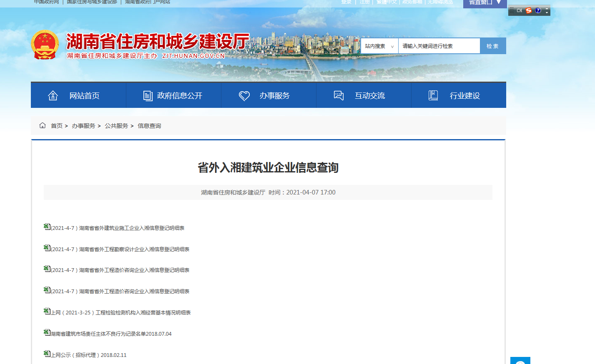
Task: Open the IME toolbar options arrow
Action: point(547,10)
